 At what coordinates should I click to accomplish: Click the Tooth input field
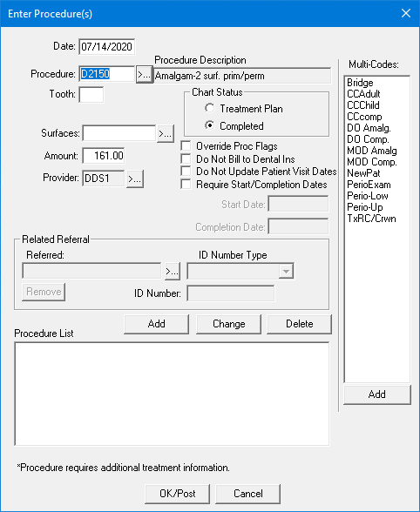click(91, 95)
